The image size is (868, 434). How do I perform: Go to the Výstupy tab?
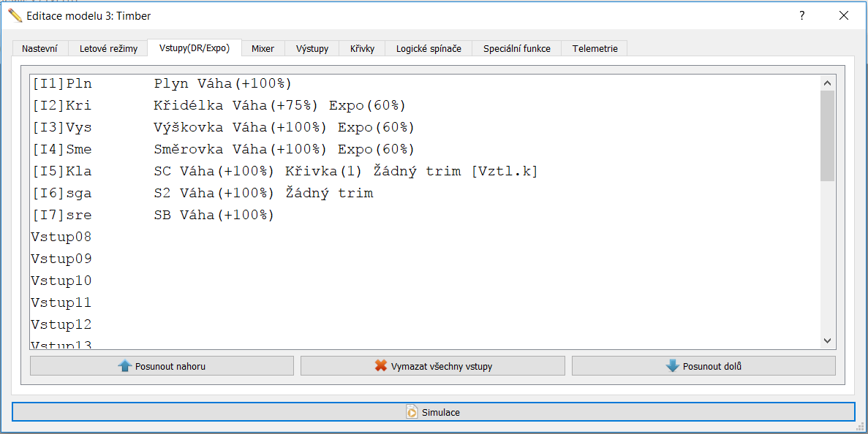tap(312, 49)
